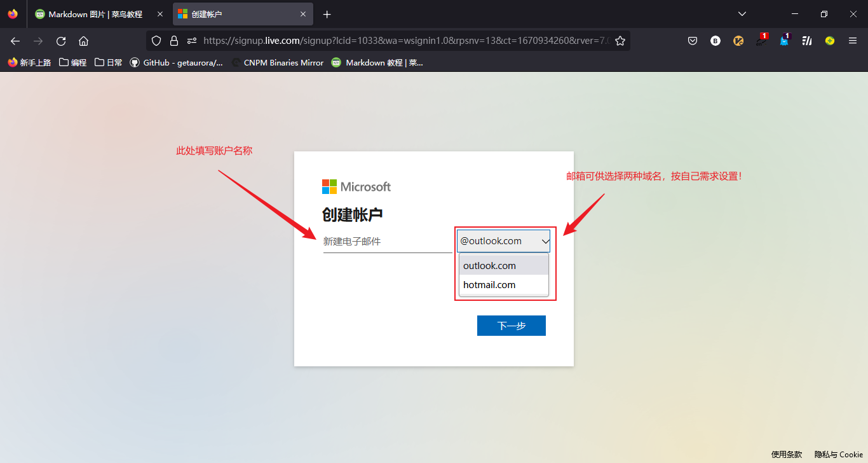The width and height of the screenshot is (868, 463).
Task: Go to the Firefox home page
Action: point(83,41)
